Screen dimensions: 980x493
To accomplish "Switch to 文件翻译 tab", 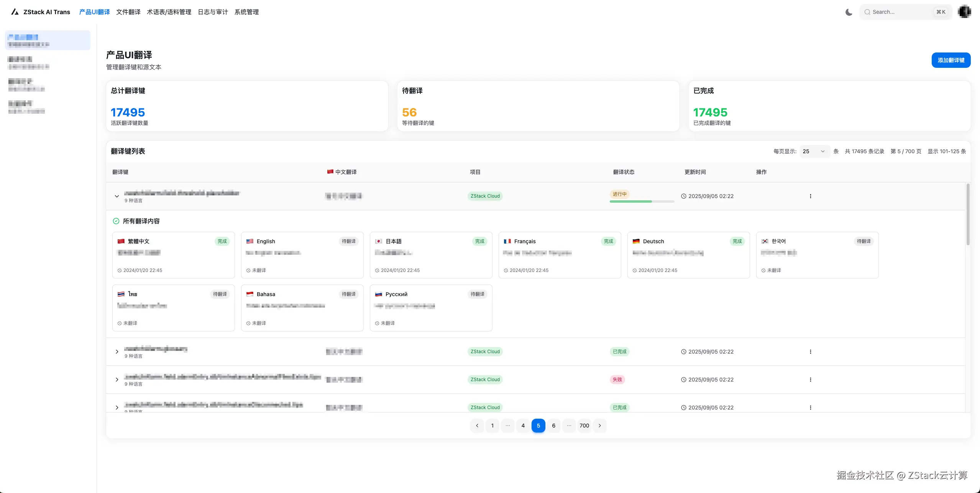I will 128,12.
